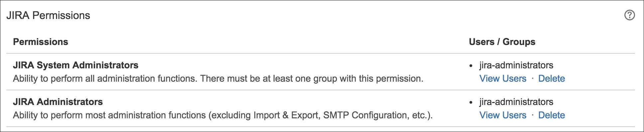Image resolution: width=644 pixels, height=132 pixels.
Task: Delete jira-administrators from JIRA System Administrators
Action: (x=551, y=79)
